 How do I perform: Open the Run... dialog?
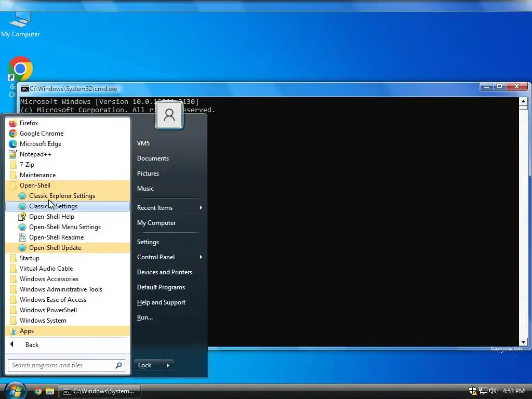tap(170, 317)
